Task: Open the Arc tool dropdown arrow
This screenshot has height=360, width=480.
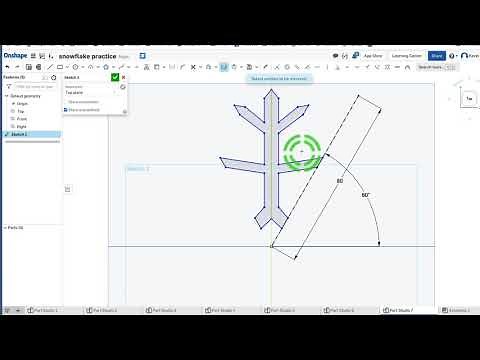Action: (98, 67)
